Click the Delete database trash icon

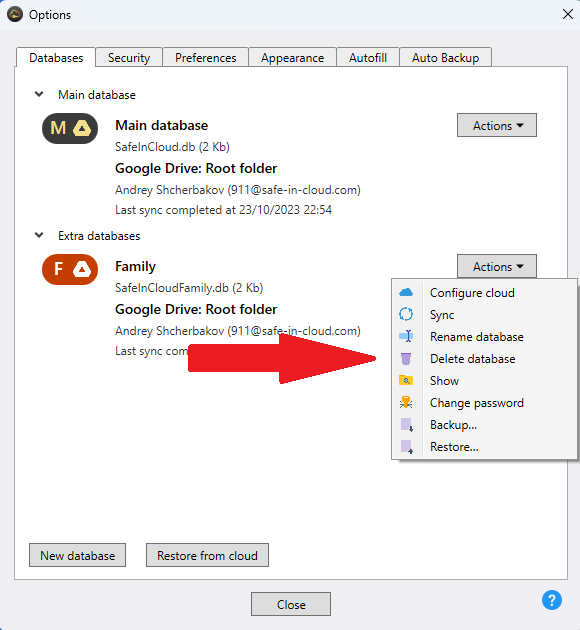[x=406, y=358]
